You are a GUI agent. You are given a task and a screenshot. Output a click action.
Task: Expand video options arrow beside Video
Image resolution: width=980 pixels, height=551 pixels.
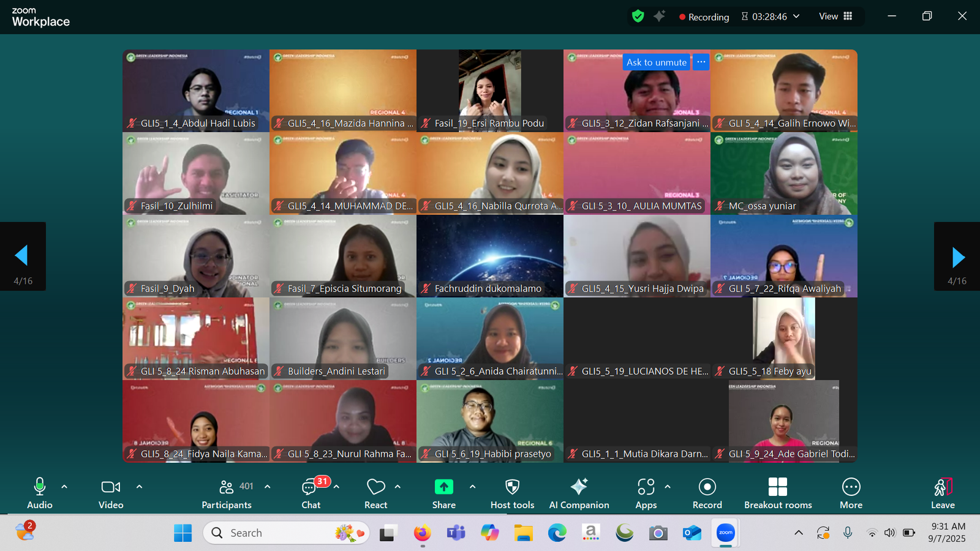[139, 487]
